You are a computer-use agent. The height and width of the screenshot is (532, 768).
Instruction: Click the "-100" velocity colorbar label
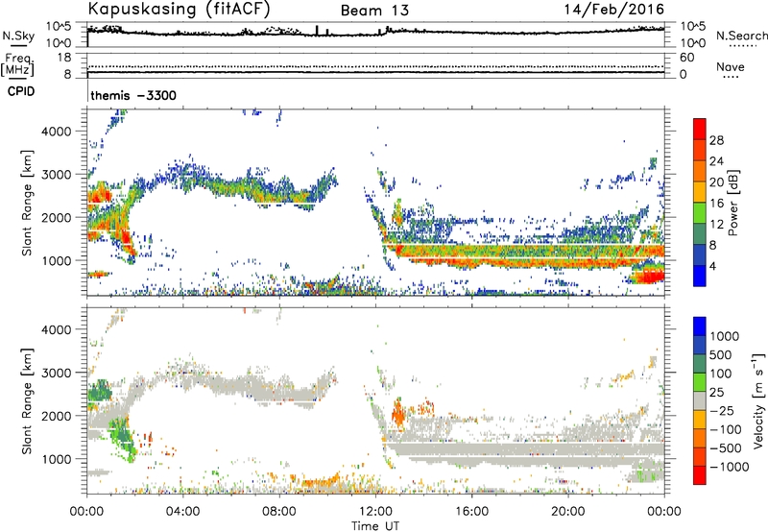tap(726, 429)
